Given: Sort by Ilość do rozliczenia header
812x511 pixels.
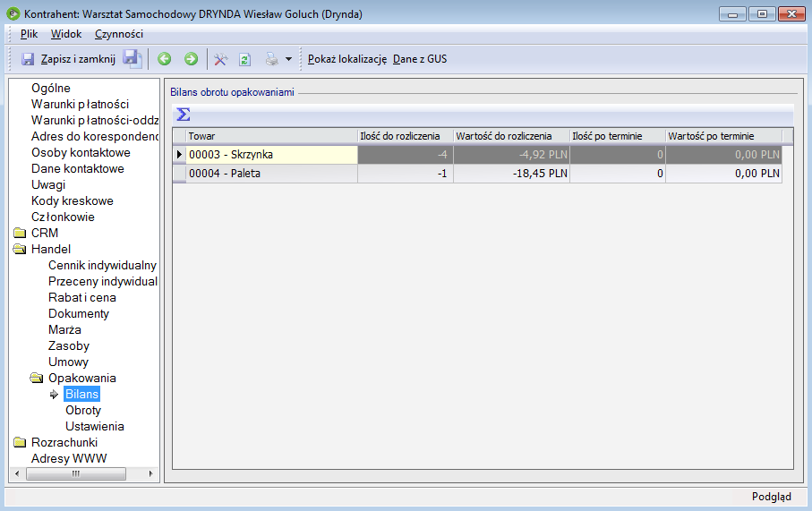Looking at the screenshot, I should (x=406, y=136).
